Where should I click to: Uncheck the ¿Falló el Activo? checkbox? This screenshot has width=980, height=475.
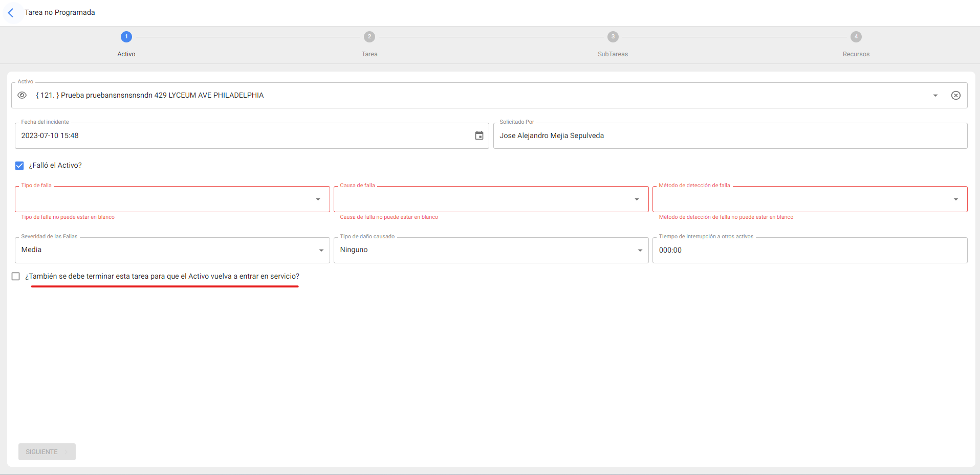click(x=19, y=166)
